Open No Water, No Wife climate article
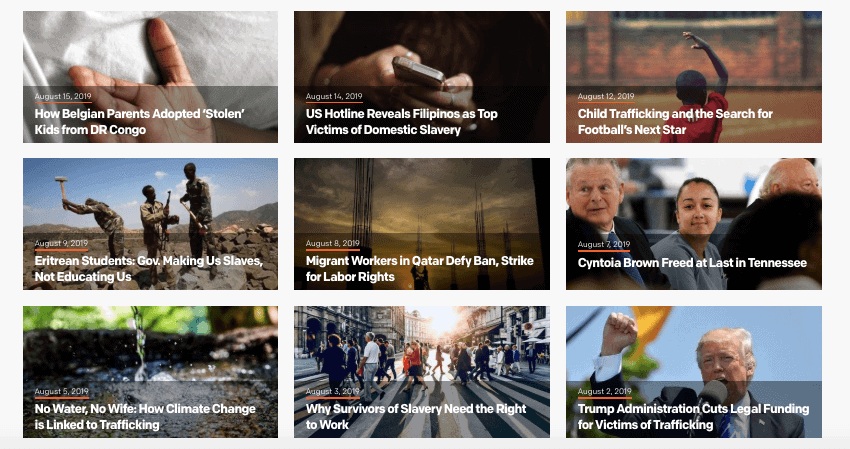 tap(145, 416)
